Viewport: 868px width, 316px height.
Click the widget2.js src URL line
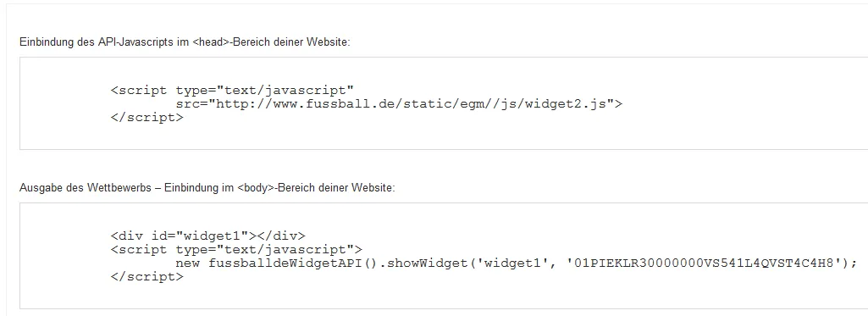399,103
